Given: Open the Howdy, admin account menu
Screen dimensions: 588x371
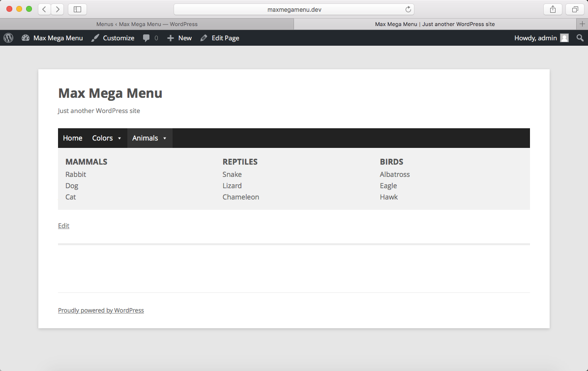Looking at the screenshot, I should [x=541, y=38].
